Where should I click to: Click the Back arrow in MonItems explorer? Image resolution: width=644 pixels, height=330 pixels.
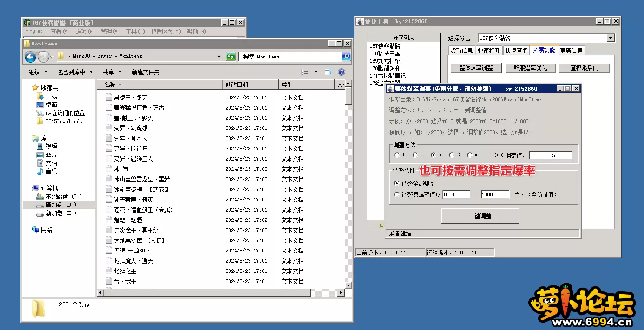click(x=30, y=57)
